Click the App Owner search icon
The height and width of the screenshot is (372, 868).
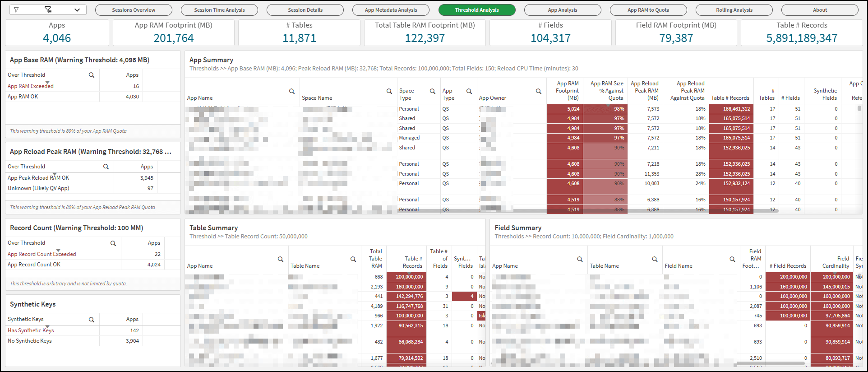(x=539, y=91)
